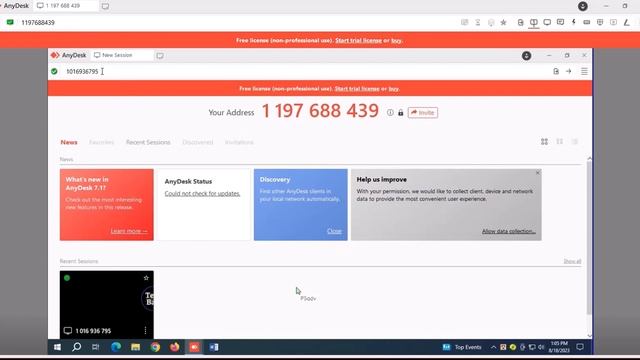The width and height of the screenshot is (640, 360).
Task: Select the Recent Sessions tab
Action: (148, 142)
